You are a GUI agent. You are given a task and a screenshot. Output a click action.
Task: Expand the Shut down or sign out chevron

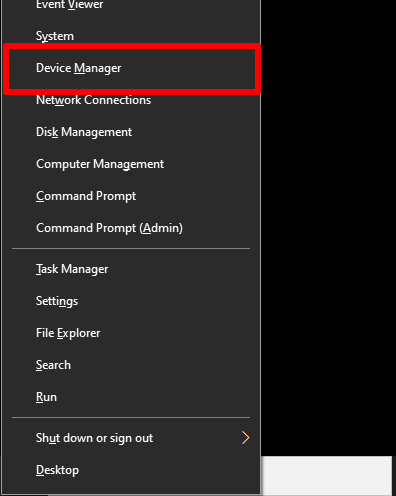pyautogui.click(x=246, y=438)
